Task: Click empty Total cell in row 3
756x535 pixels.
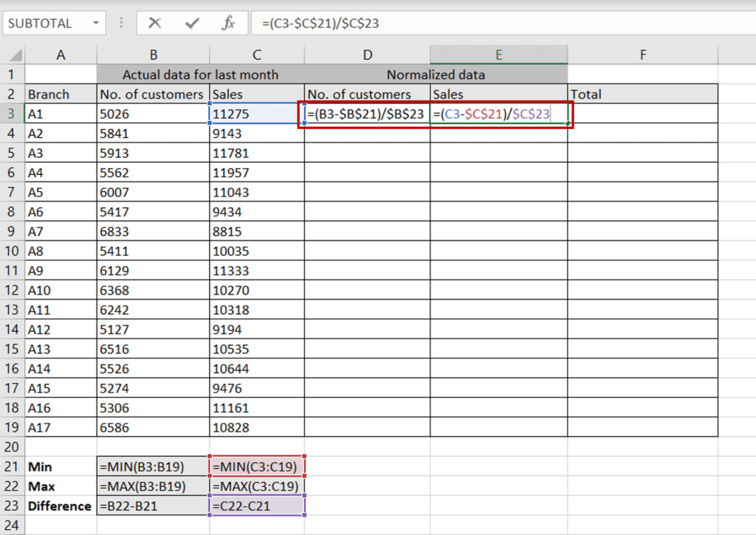Action: pos(643,114)
